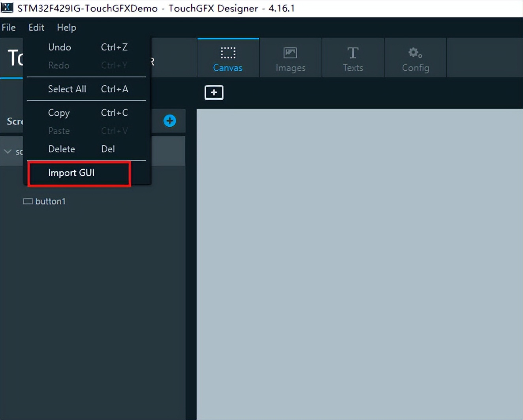Close the Edit menu from the menu bar
The height and width of the screenshot is (420, 523).
click(36, 28)
